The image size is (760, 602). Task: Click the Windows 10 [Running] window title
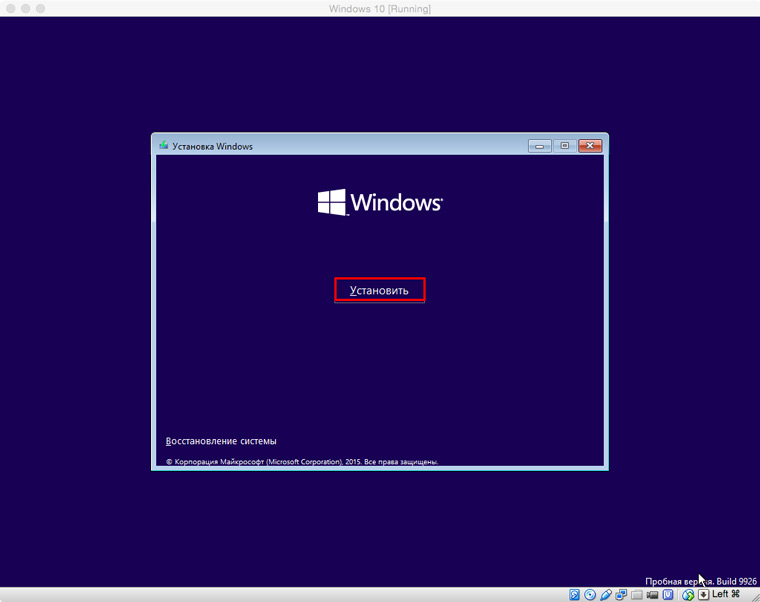coord(380,9)
